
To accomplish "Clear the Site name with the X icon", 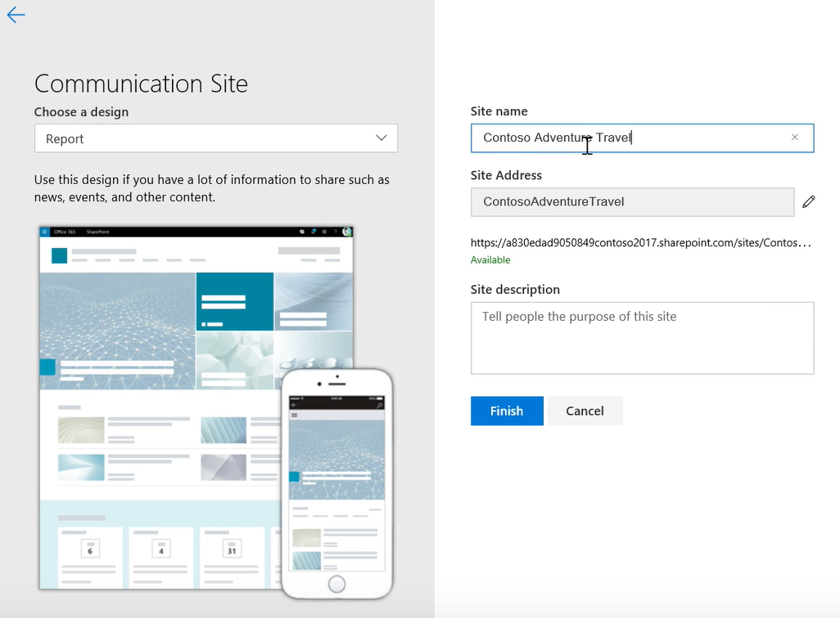I will click(x=794, y=138).
